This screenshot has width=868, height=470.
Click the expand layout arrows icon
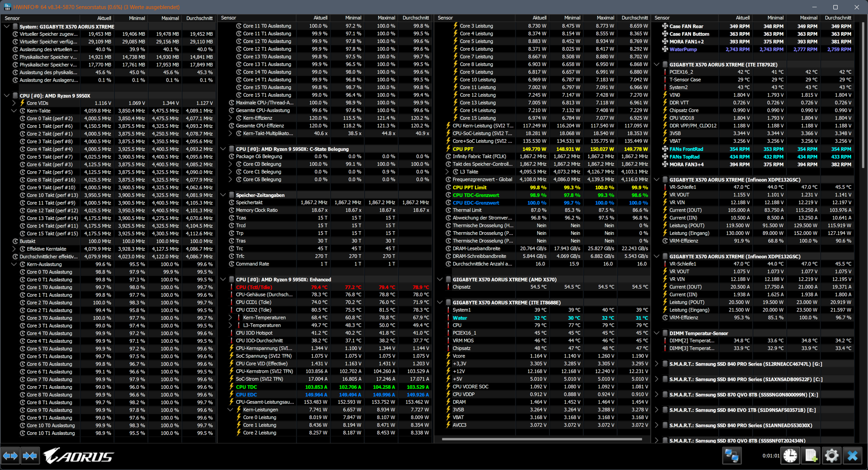pos(10,456)
